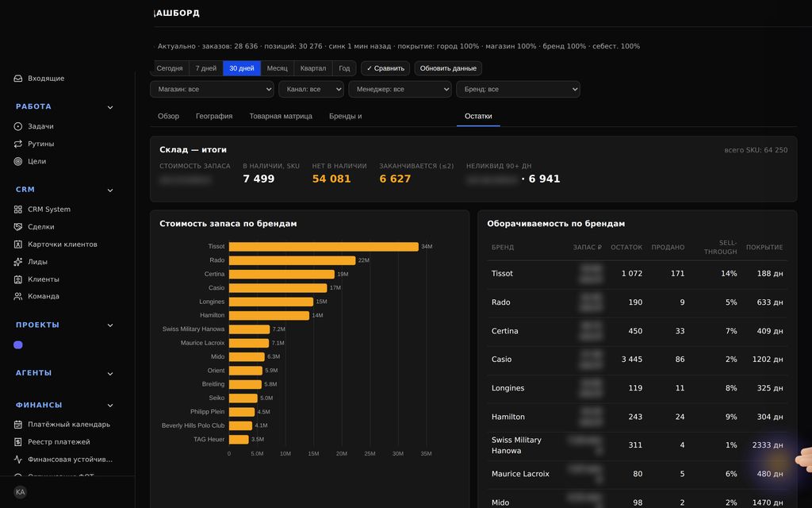Image resolution: width=812 pixels, height=508 pixels.
Task: Switch to the Товарная матрица tab
Action: pyautogui.click(x=281, y=116)
